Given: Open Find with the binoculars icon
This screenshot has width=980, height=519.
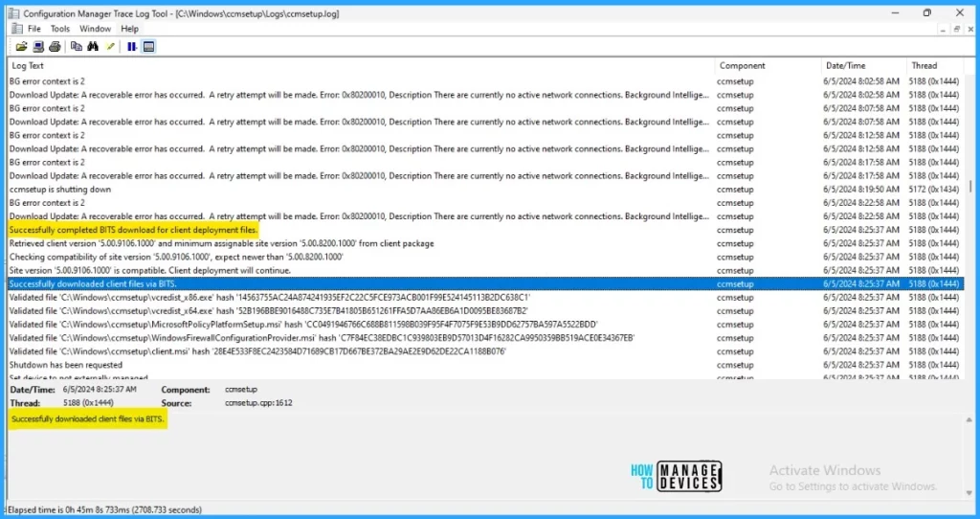Looking at the screenshot, I should [x=93, y=47].
